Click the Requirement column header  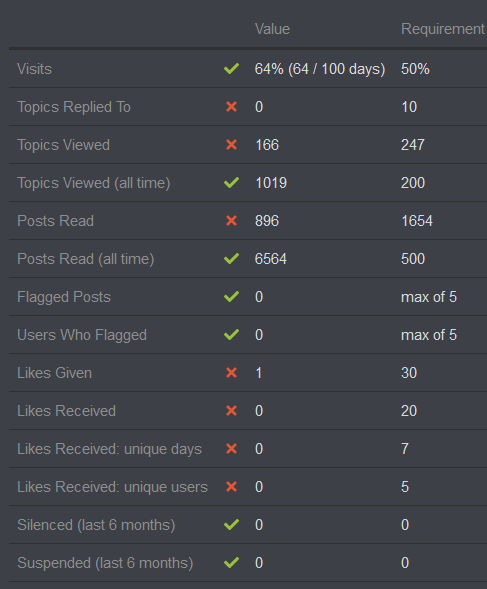pos(443,29)
